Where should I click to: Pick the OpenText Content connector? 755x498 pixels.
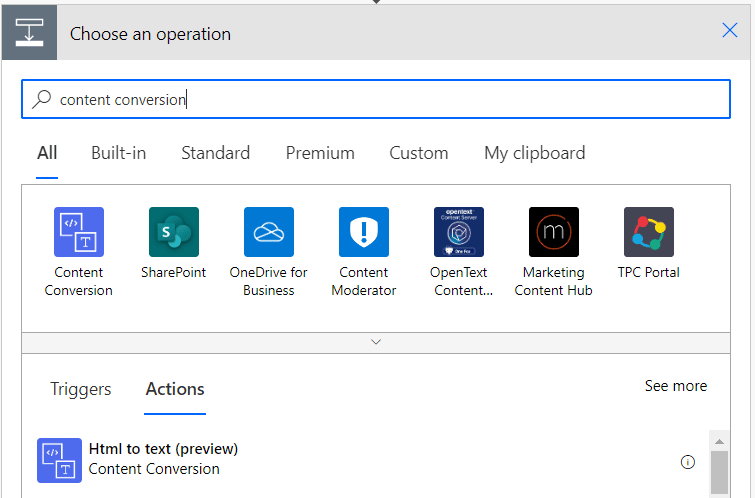coord(458,232)
